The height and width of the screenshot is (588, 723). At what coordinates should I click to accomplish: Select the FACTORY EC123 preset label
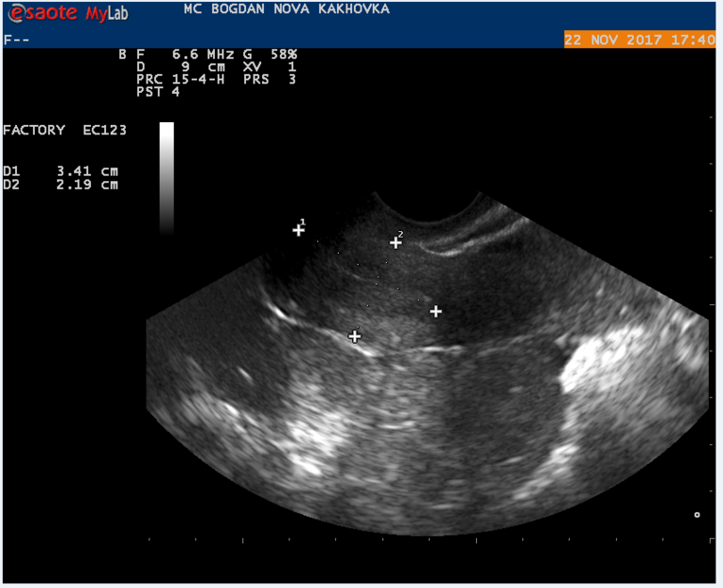tap(65, 131)
